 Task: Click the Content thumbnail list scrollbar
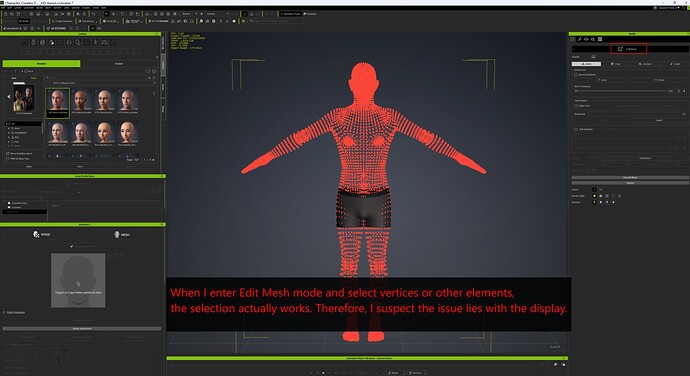pos(154,93)
